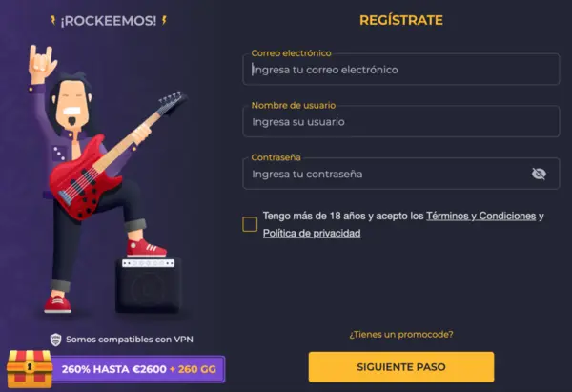Toggle password visibility eye icon

click(x=539, y=174)
